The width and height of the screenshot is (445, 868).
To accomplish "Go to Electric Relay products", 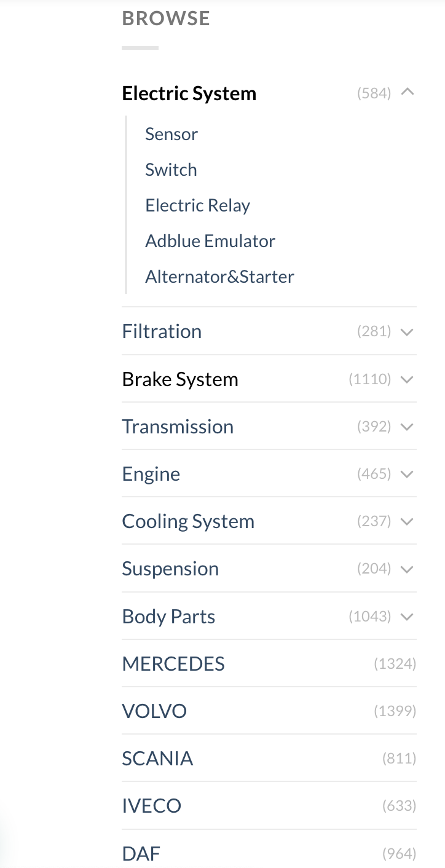I will (x=197, y=205).
